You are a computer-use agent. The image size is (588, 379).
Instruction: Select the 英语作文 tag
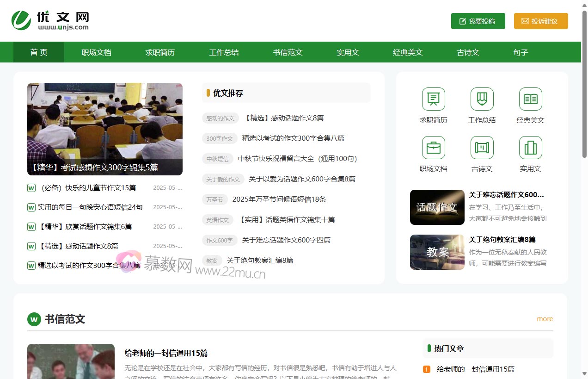click(217, 220)
